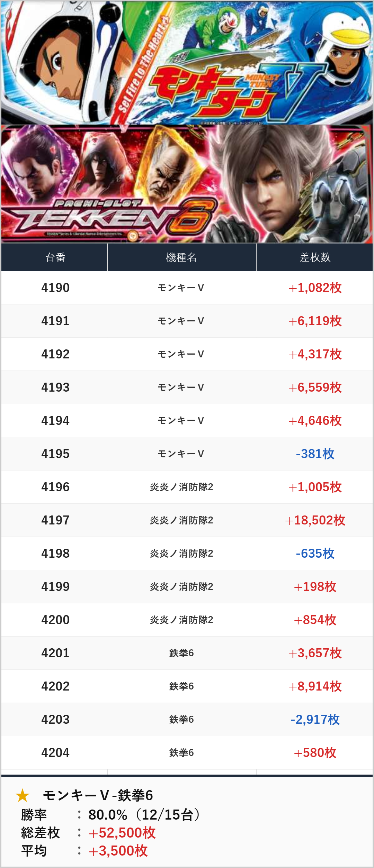Image resolution: width=374 pixels, height=868 pixels.
Task: Open the Monkey Turn V banner
Action: point(187,63)
